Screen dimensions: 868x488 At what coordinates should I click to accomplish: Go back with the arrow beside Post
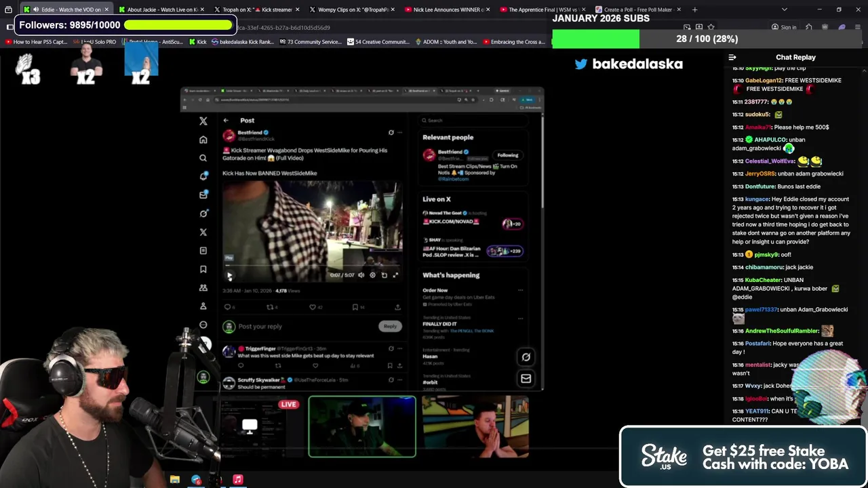coord(226,121)
